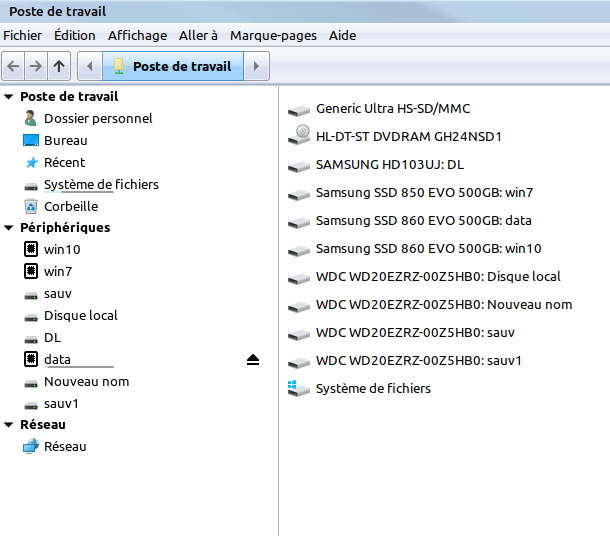Click the Disque local sidebar drive icon
The image size is (610, 536).
click(31, 317)
